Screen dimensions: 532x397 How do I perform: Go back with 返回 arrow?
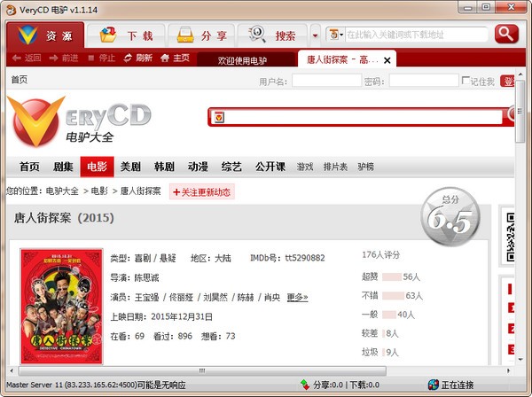pyautogui.click(x=27, y=58)
